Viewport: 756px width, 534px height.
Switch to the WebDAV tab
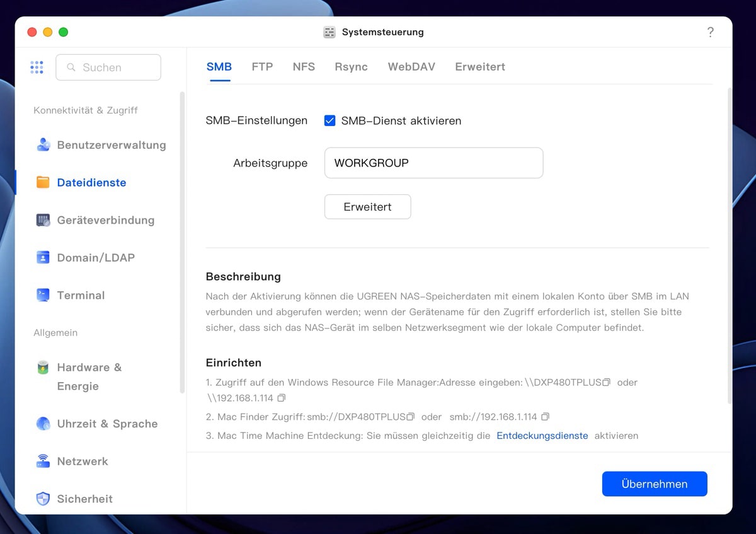(x=411, y=67)
